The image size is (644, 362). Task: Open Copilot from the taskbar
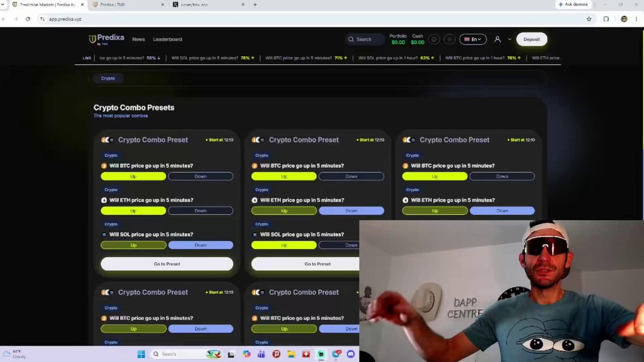click(246, 354)
